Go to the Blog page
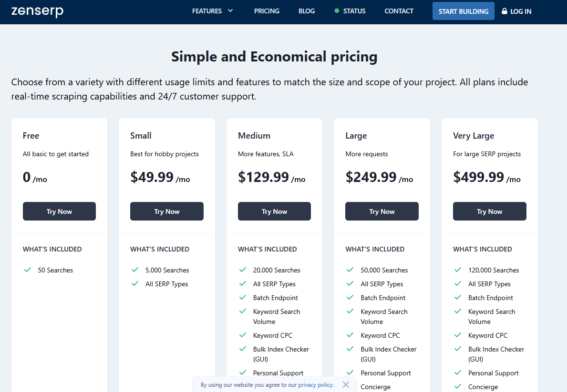Viewport: 567px width, 392px height. (307, 11)
